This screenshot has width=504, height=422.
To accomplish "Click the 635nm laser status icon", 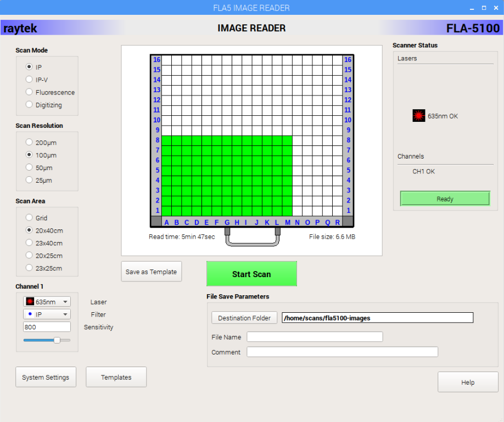I will [x=418, y=115].
